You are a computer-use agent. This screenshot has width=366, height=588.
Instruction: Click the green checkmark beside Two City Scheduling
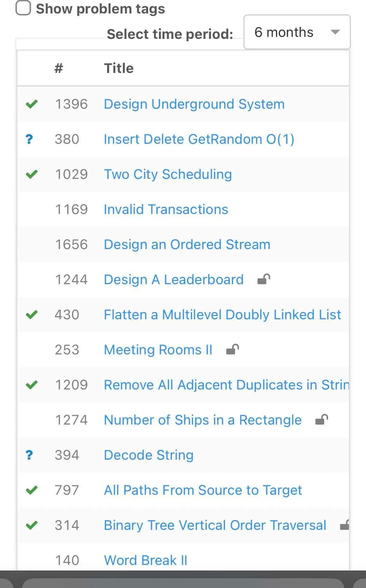click(x=32, y=174)
